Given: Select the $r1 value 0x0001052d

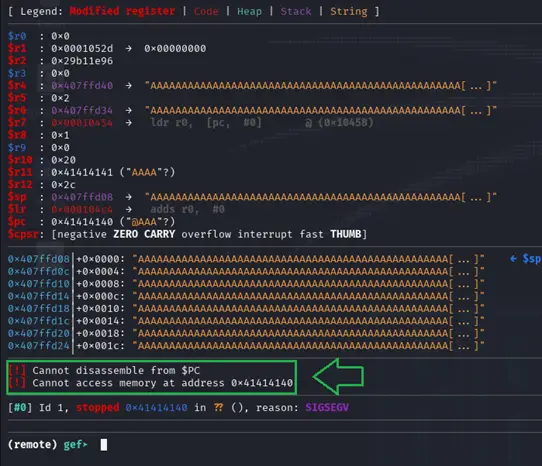Looking at the screenshot, I should tap(82, 48).
